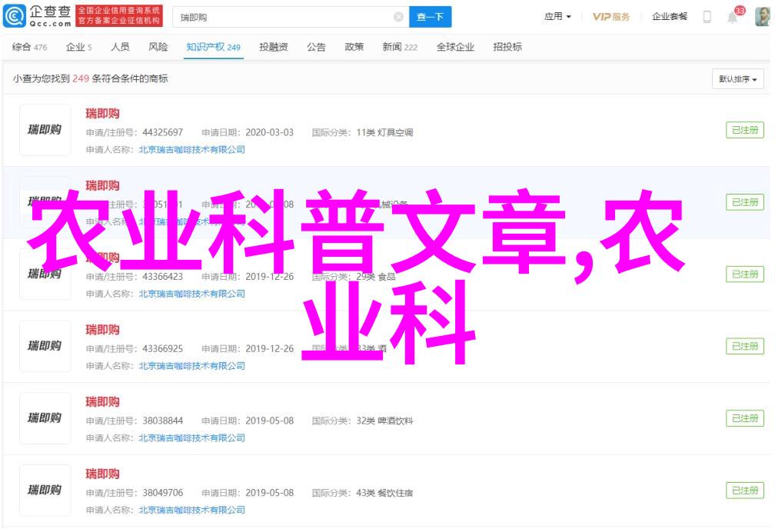Expand the 默认排序 sort dropdown
Screen dimensions: 775x532
click(x=738, y=79)
